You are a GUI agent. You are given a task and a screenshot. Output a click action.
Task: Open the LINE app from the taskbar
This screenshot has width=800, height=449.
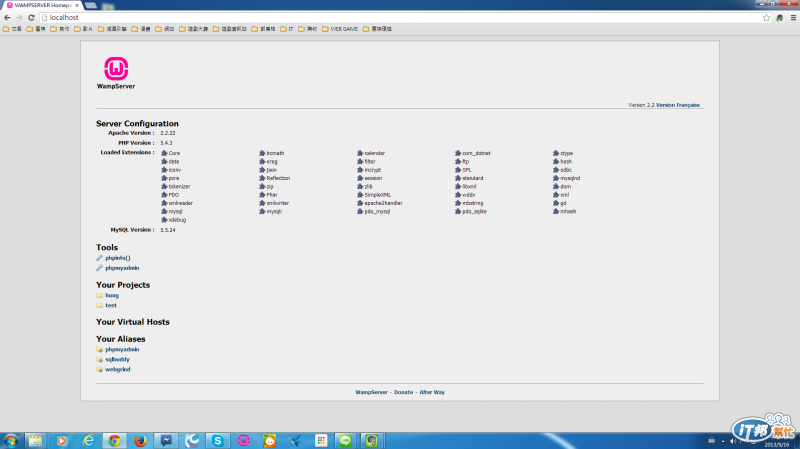(x=345, y=441)
